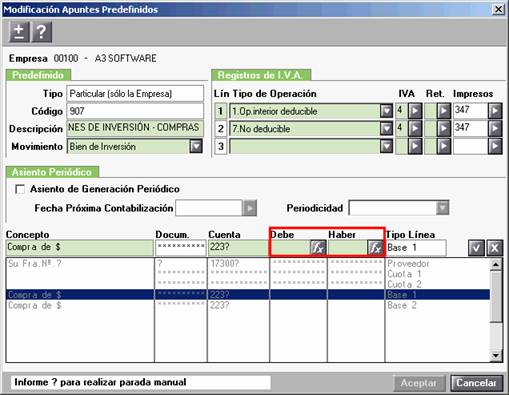Select the 'Su Fra.Nº.?' Proveedor row
The height and width of the screenshot is (395, 509).
click(248, 264)
